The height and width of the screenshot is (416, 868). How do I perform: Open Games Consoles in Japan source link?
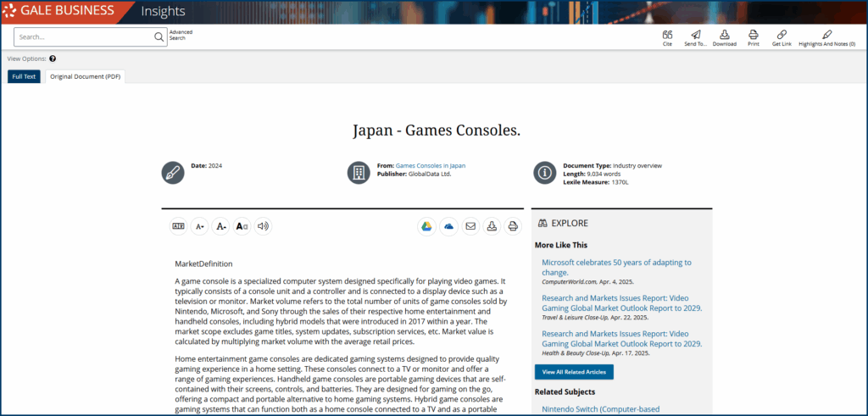[430, 165]
